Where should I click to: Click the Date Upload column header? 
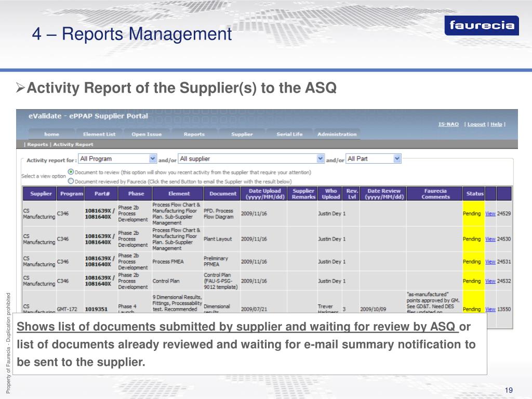point(263,194)
